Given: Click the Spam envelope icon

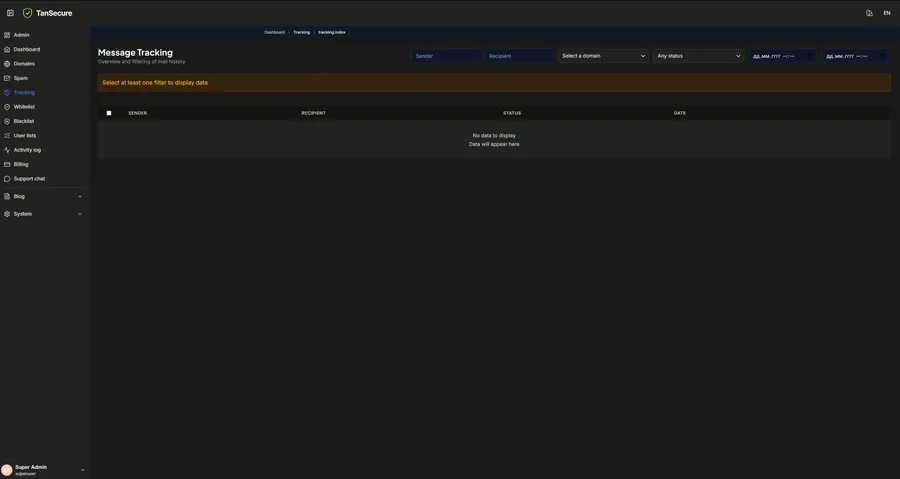Looking at the screenshot, I should (x=7, y=78).
